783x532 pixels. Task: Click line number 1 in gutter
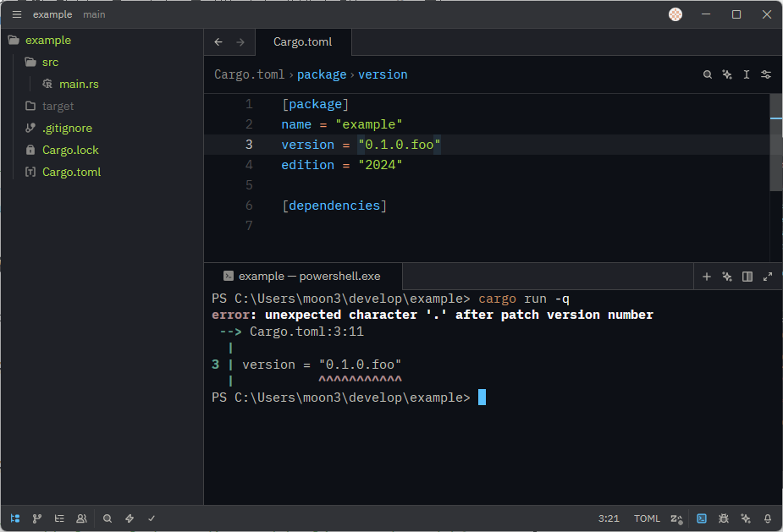249,104
